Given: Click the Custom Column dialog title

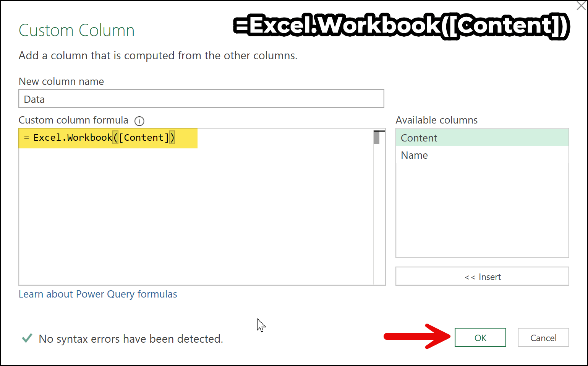Looking at the screenshot, I should click(76, 31).
